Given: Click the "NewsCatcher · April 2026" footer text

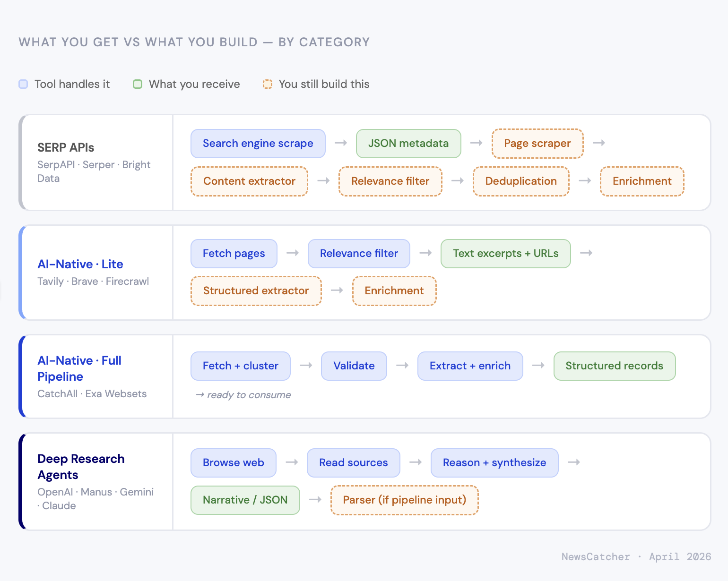Looking at the screenshot, I should 636,557.
